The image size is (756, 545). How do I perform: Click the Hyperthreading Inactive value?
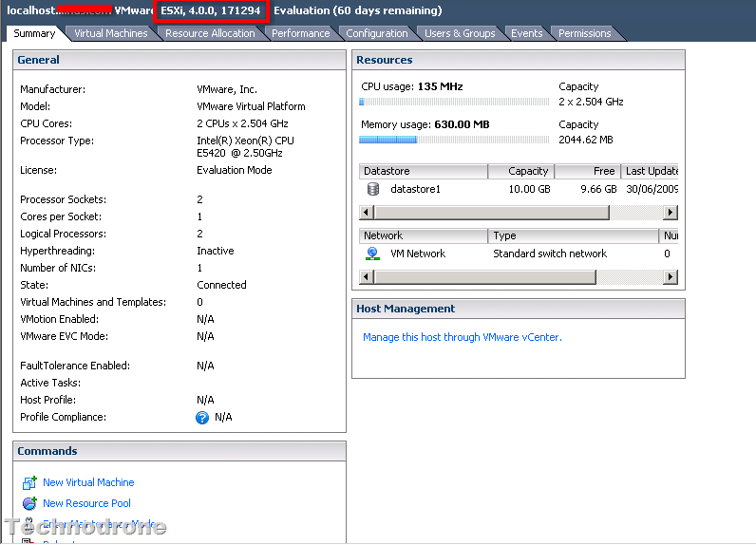coord(215,251)
